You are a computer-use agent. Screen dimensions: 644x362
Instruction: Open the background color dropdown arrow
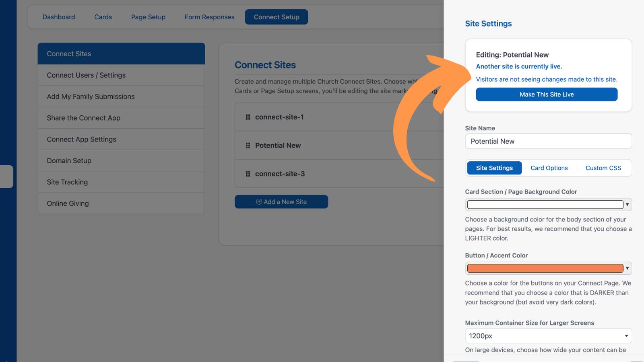[627, 205]
